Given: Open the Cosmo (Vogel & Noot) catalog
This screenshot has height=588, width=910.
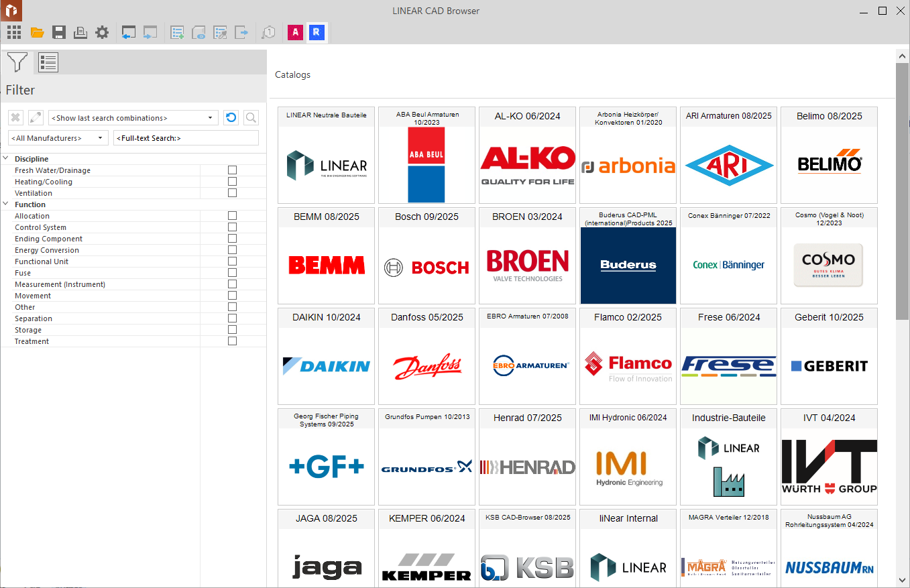Looking at the screenshot, I should (x=830, y=255).
